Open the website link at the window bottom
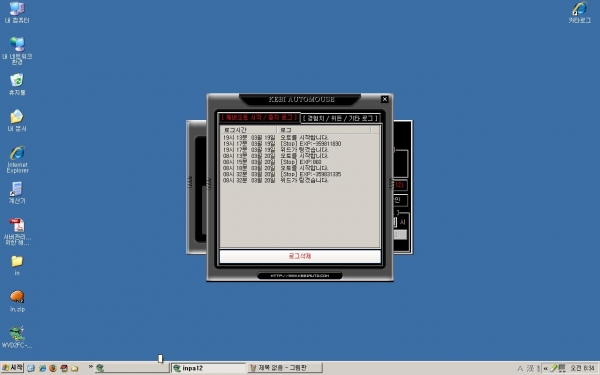Image resolution: width=600 pixels, height=375 pixels. 300,276
